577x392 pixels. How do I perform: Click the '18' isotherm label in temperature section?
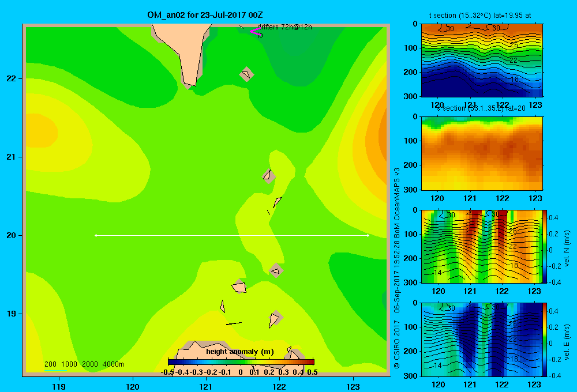[514, 79]
